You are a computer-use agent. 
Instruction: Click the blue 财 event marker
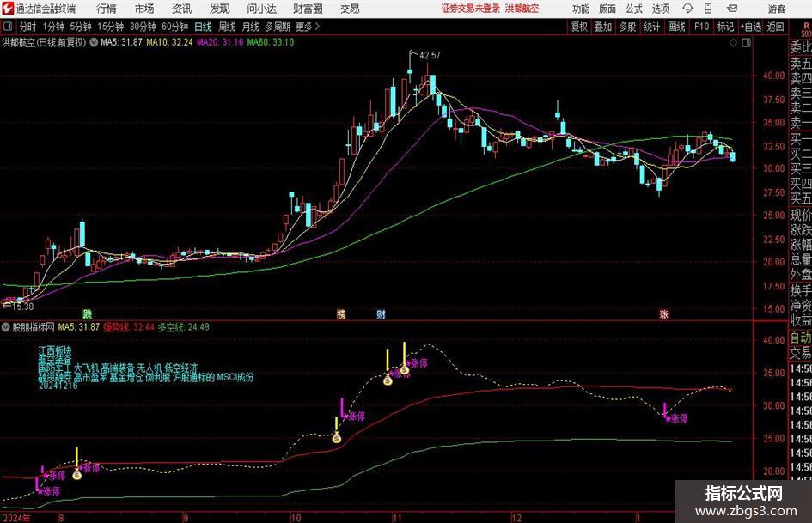coord(382,313)
